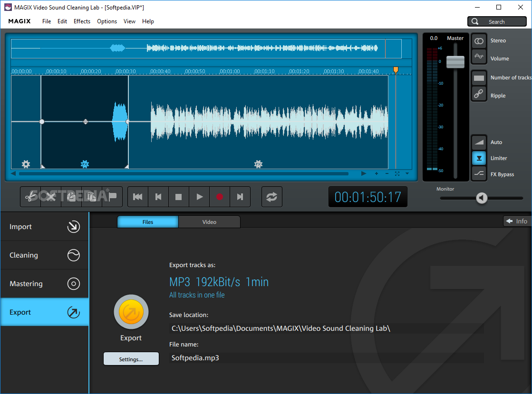Click the orange playhead marker
This screenshot has width=532, height=394.
pyautogui.click(x=396, y=70)
